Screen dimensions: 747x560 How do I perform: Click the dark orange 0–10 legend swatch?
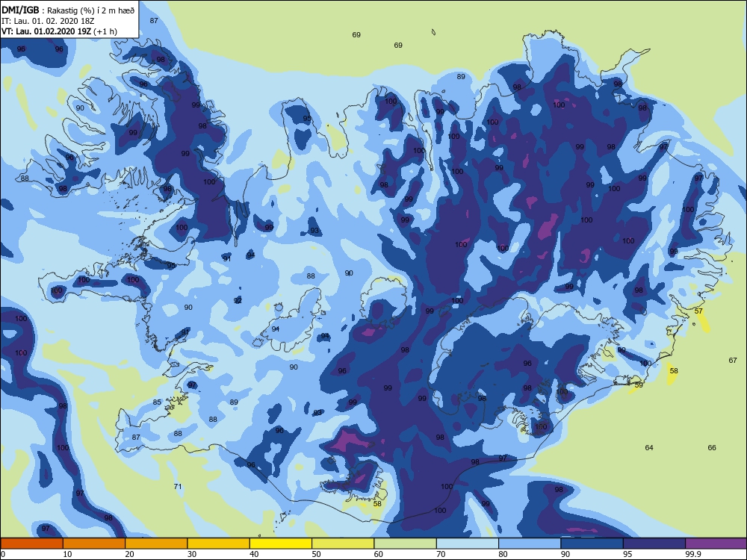pyautogui.click(x=31, y=544)
